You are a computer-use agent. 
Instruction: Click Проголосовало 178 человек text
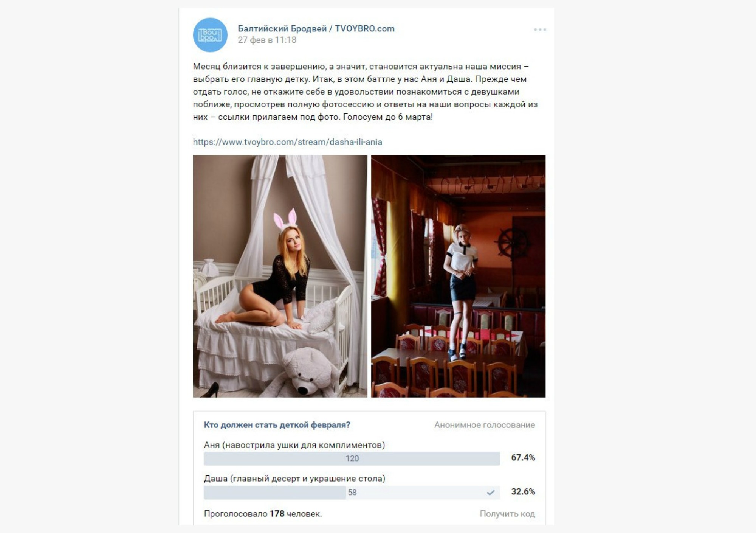pos(263,514)
